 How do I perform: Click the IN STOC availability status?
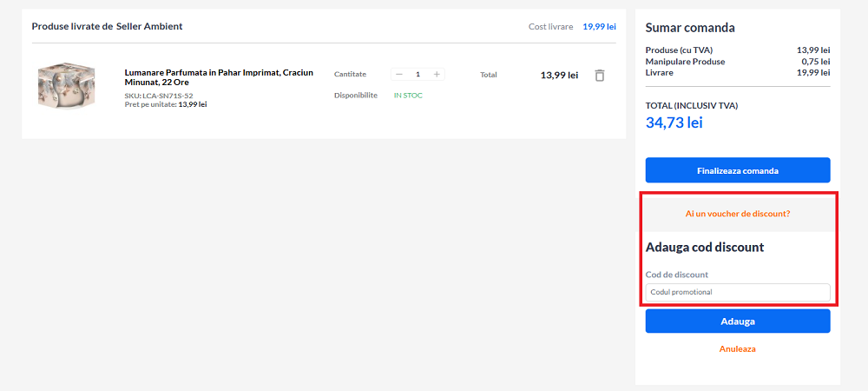pyautogui.click(x=408, y=96)
